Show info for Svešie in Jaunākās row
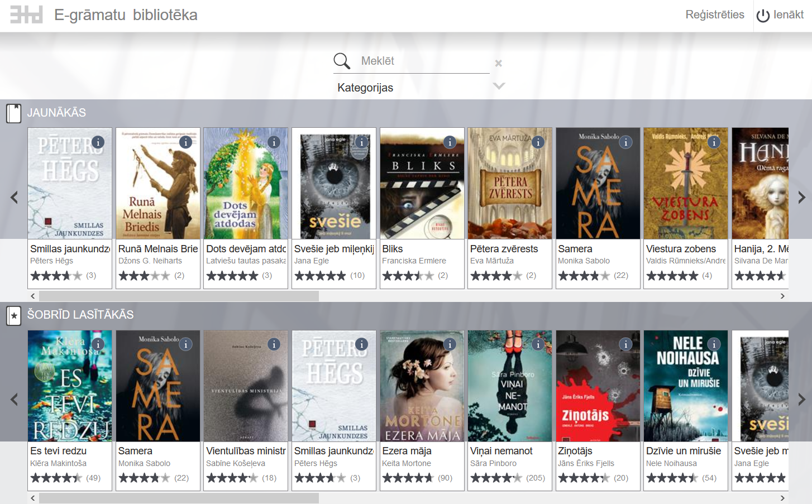 coord(362,142)
